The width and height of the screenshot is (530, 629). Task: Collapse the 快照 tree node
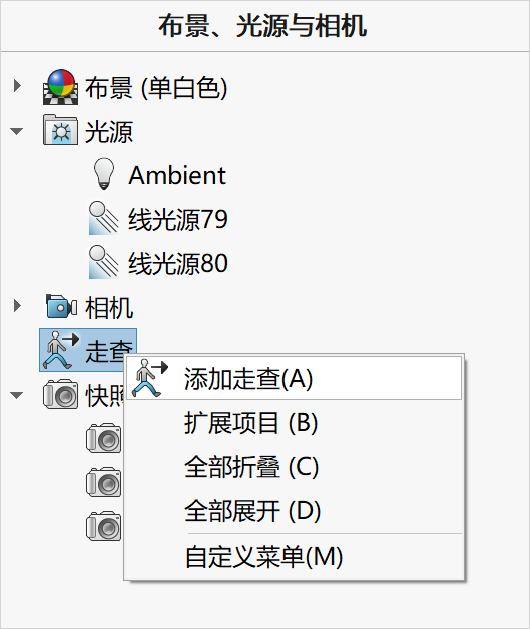16,396
